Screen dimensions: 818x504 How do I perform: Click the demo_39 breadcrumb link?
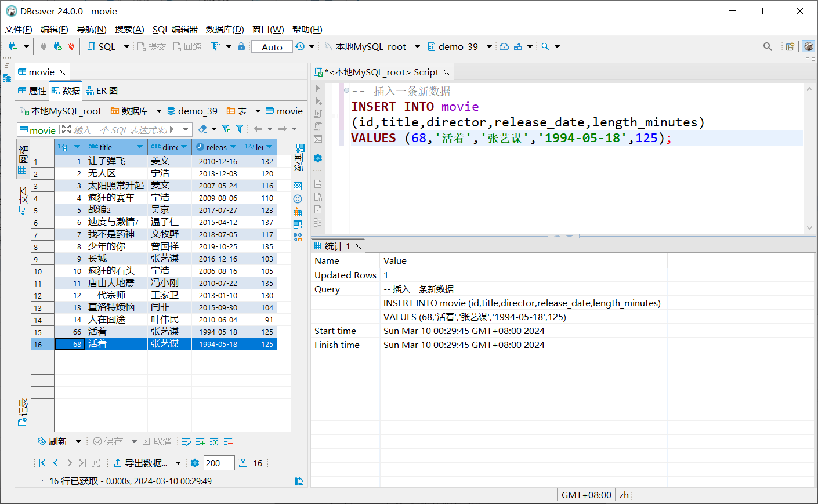192,111
